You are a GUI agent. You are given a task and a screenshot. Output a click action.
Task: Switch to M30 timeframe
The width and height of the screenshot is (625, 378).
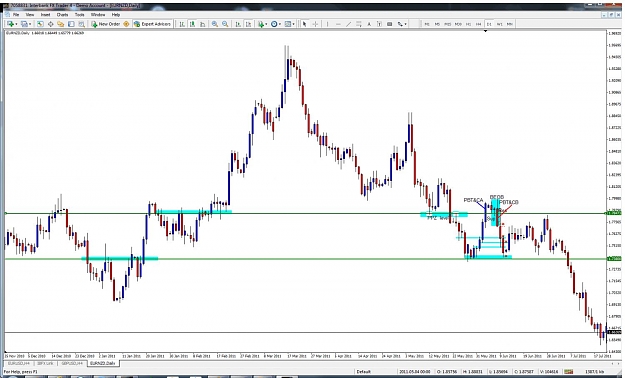pyautogui.click(x=458, y=24)
